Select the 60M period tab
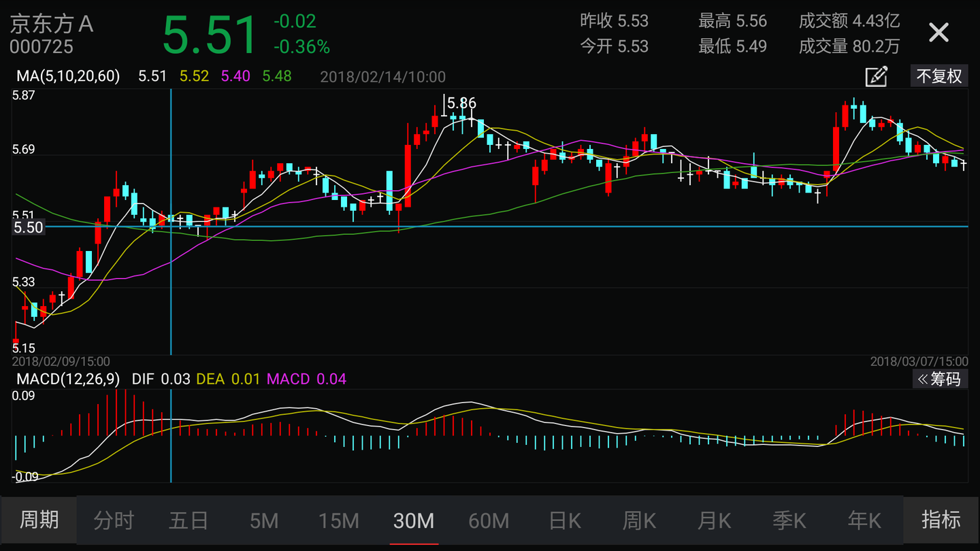This screenshot has width=980, height=551. 489,521
